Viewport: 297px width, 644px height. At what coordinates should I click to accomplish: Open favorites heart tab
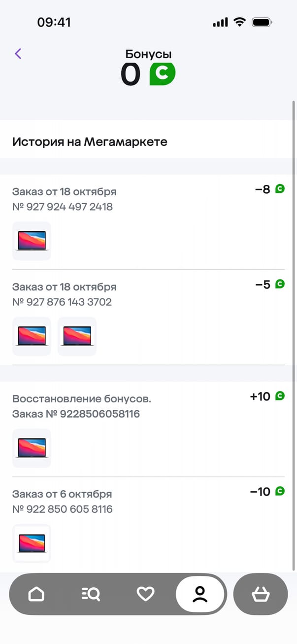(145, 594)
